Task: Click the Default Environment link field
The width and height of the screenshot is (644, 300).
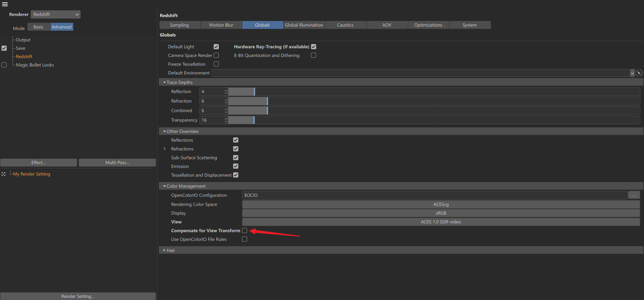Action: click(x=420, y=73)
